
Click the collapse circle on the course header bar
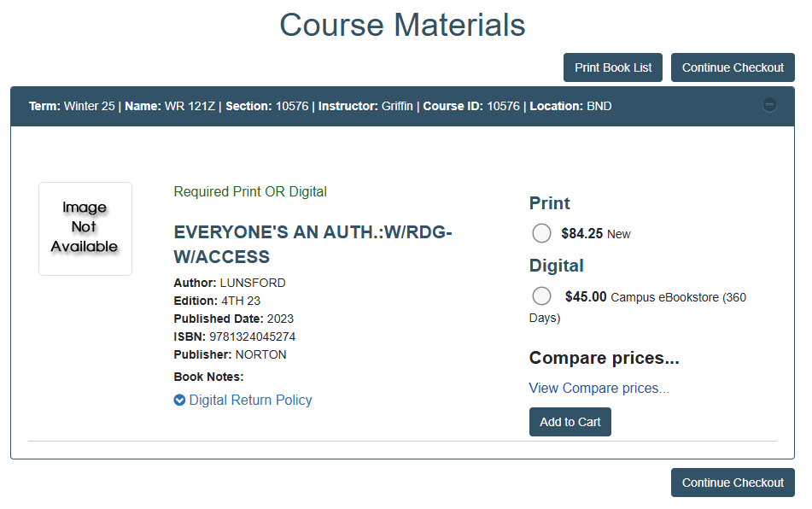point(769,104)
